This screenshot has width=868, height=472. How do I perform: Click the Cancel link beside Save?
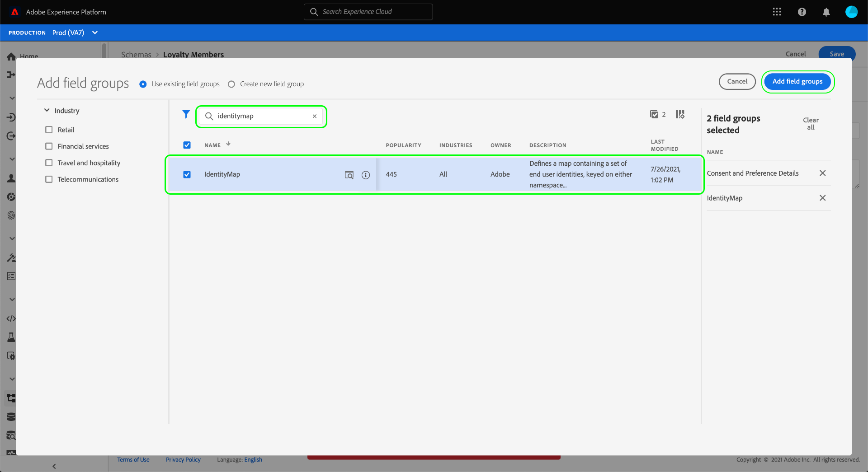[x=796, y=54]
